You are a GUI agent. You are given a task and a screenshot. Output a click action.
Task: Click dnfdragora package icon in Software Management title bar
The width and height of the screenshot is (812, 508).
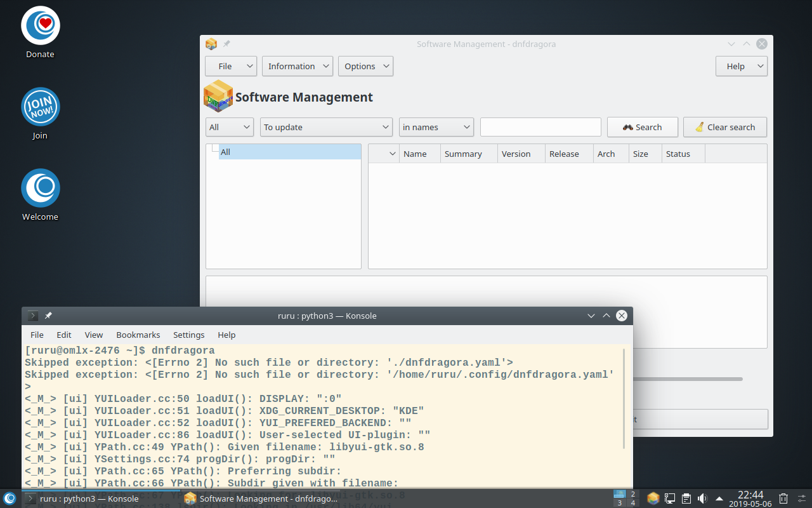coord(211,44)
